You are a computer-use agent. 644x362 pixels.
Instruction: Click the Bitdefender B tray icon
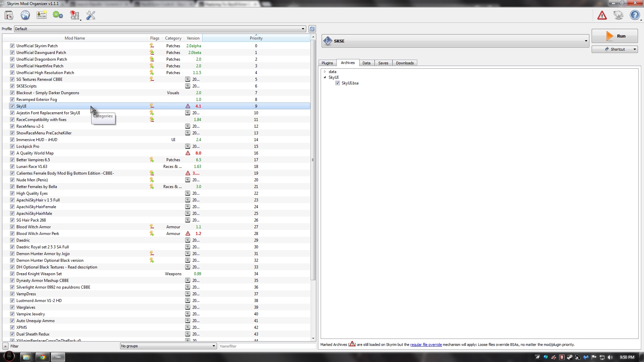pos(561,357)
